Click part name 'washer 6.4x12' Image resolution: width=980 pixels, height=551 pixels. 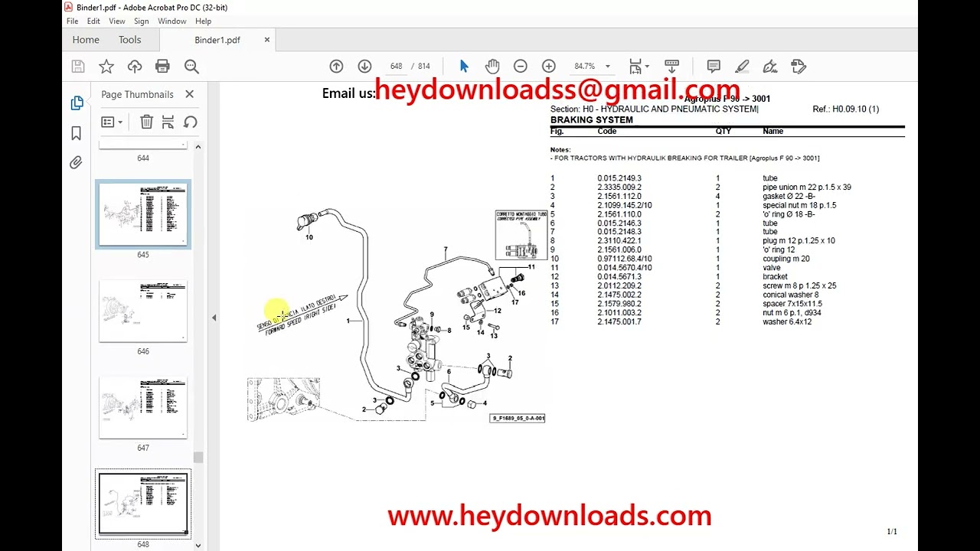(787, 322)
